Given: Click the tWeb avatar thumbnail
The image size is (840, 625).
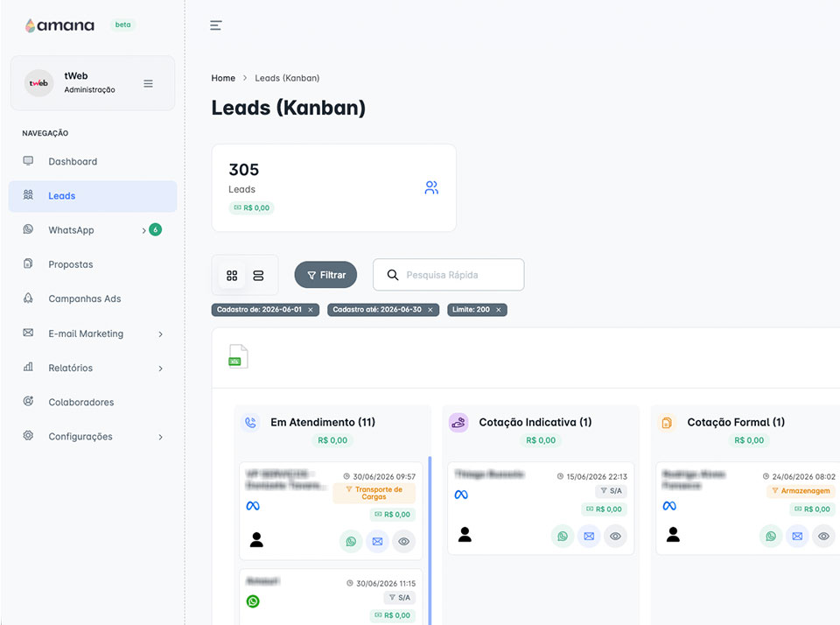Looking at the screenshot, I should 38,83.
